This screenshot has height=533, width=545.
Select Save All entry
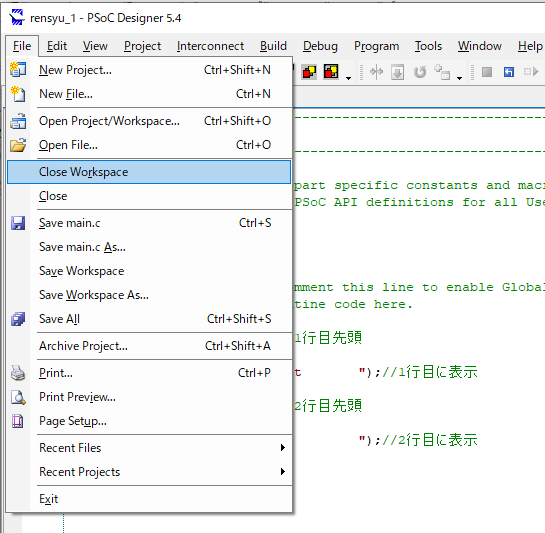pyautogui.click(x=149, y=319)
